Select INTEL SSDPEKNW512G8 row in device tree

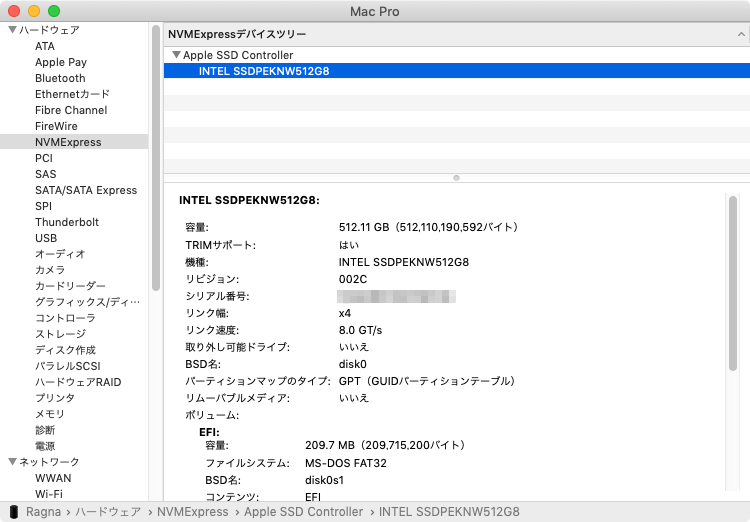click(x=457, y=71)
